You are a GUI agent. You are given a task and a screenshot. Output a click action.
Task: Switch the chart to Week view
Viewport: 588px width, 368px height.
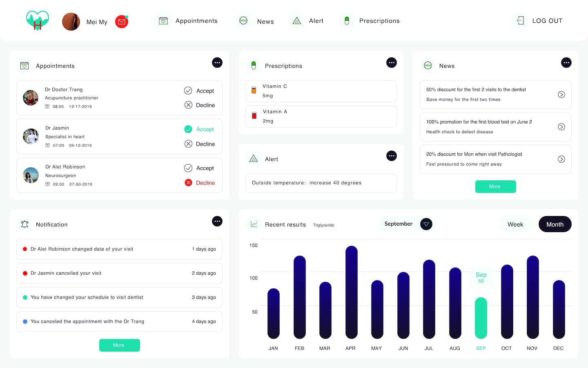click(x=515, y=224)
